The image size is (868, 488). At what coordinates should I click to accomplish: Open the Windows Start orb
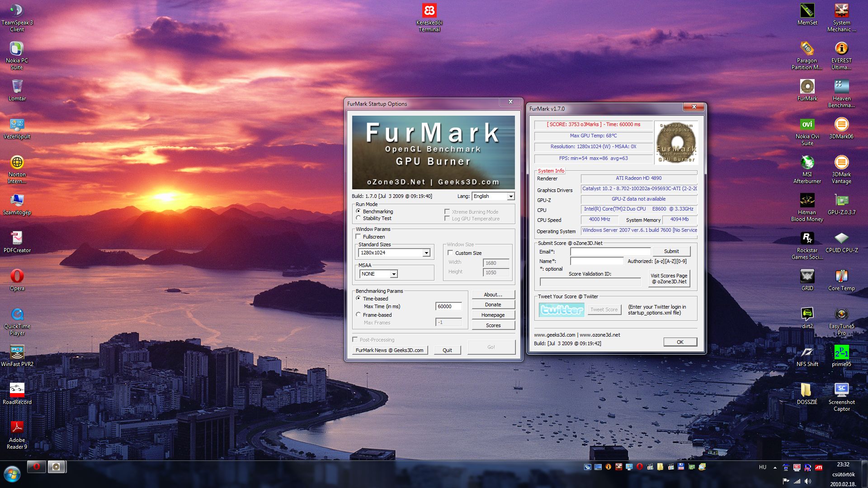[x=12, y=474]
